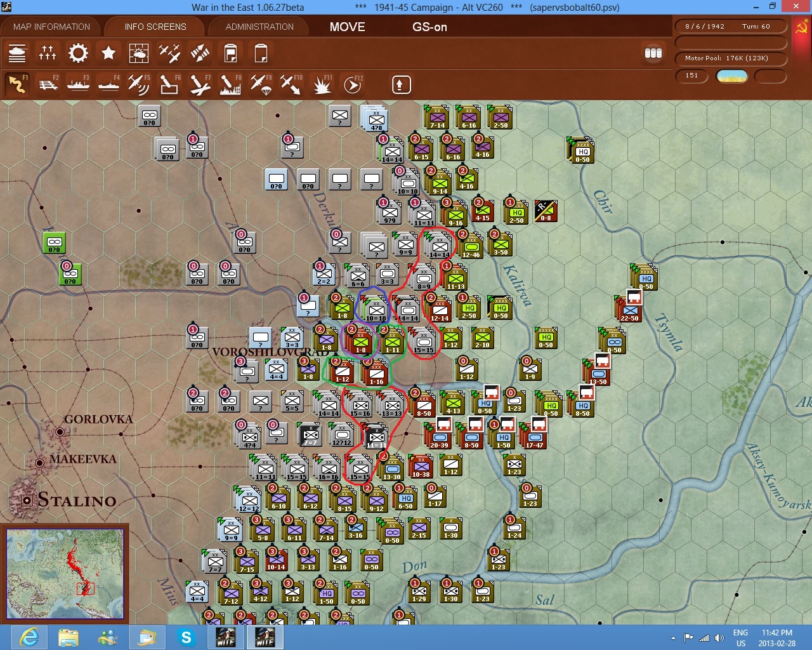Select the F2 Rail mode icon

(48, 84)
